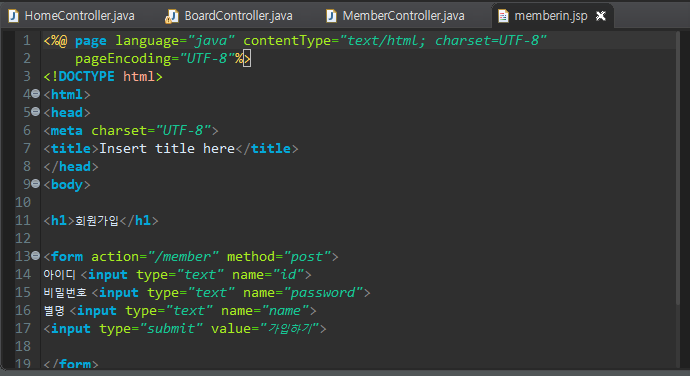This screenshot has width=690, height=376.
Task: Collapse the body tag fold marker
Action: coord(36,184)
